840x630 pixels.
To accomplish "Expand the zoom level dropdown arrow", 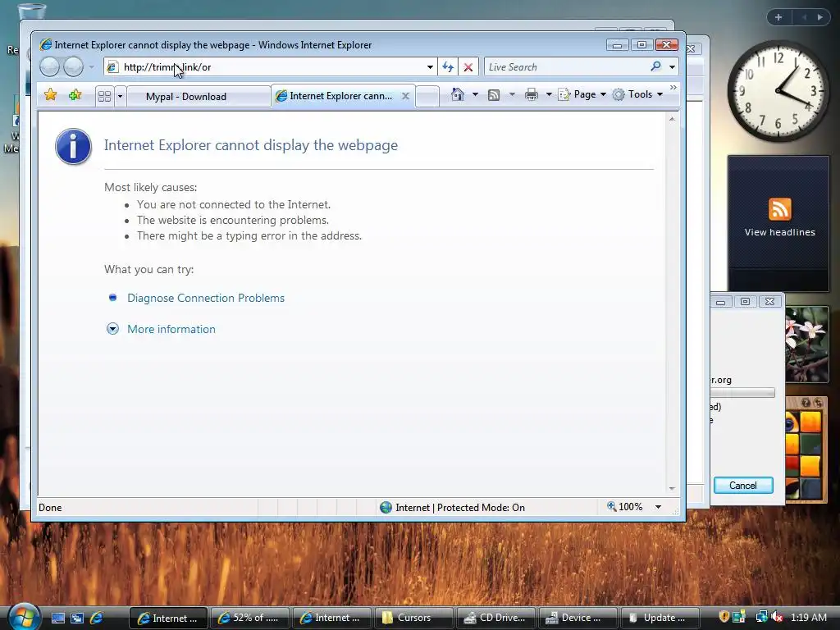I will click(x=659, y=507).
